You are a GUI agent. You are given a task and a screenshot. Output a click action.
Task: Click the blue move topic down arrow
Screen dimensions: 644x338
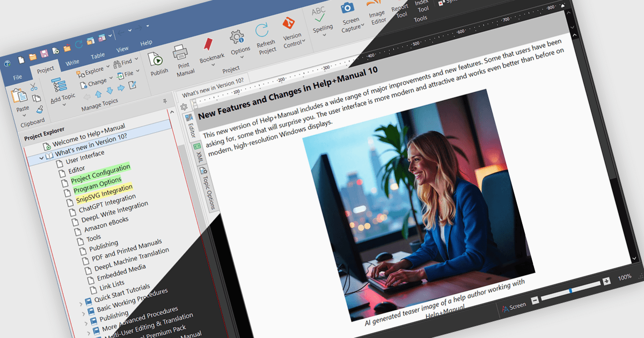point(109,91)
